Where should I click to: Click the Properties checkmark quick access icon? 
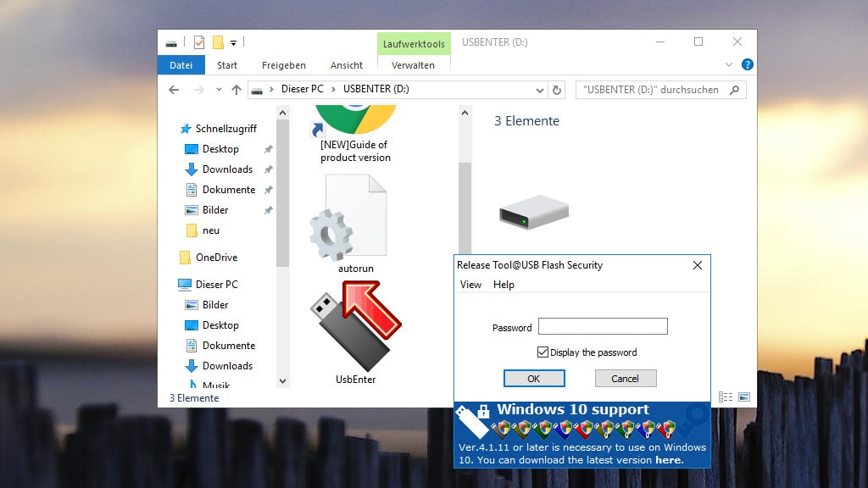199,42
